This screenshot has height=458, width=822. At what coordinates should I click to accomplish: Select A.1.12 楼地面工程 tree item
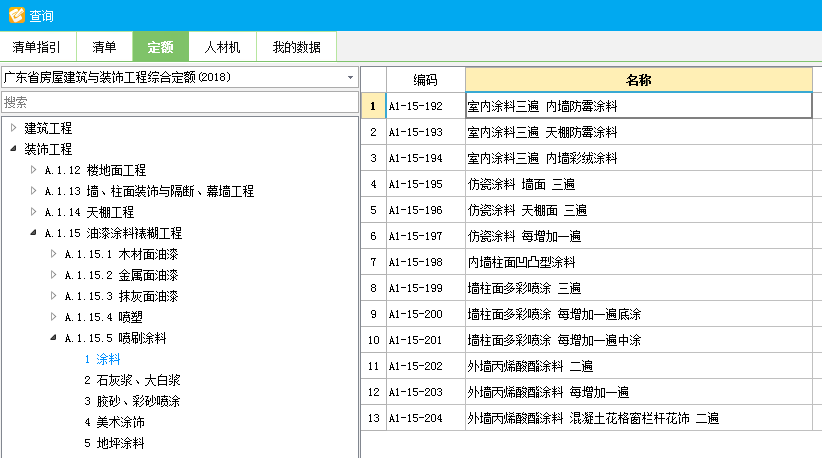coord(95,170)
